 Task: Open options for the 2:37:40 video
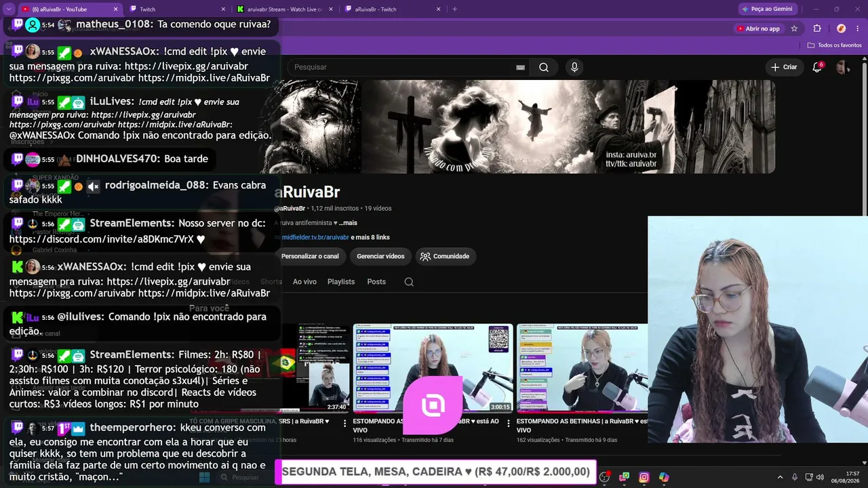coord(344,424)
